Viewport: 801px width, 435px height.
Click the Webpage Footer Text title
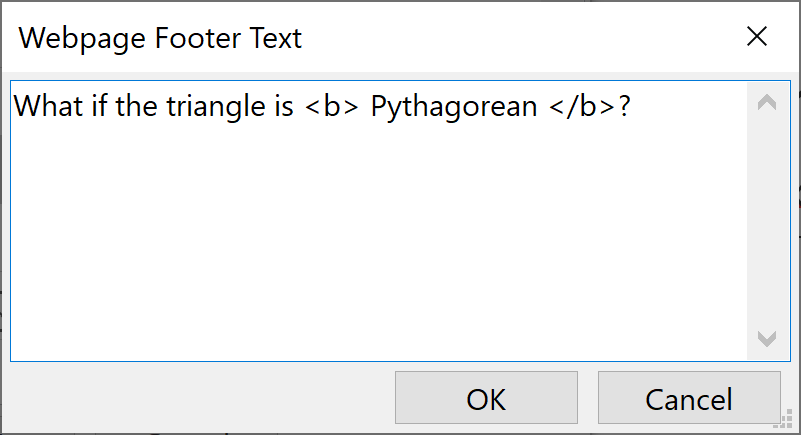click(160, 39)
